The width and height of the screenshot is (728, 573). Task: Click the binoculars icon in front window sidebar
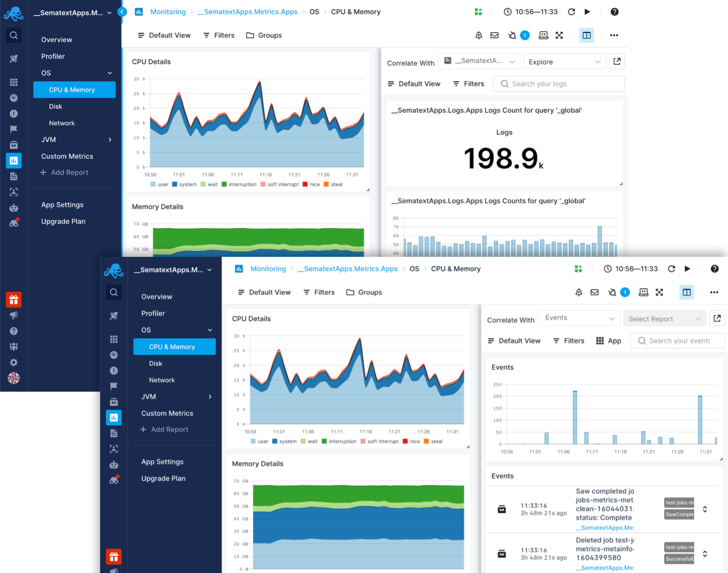point(114,480)
